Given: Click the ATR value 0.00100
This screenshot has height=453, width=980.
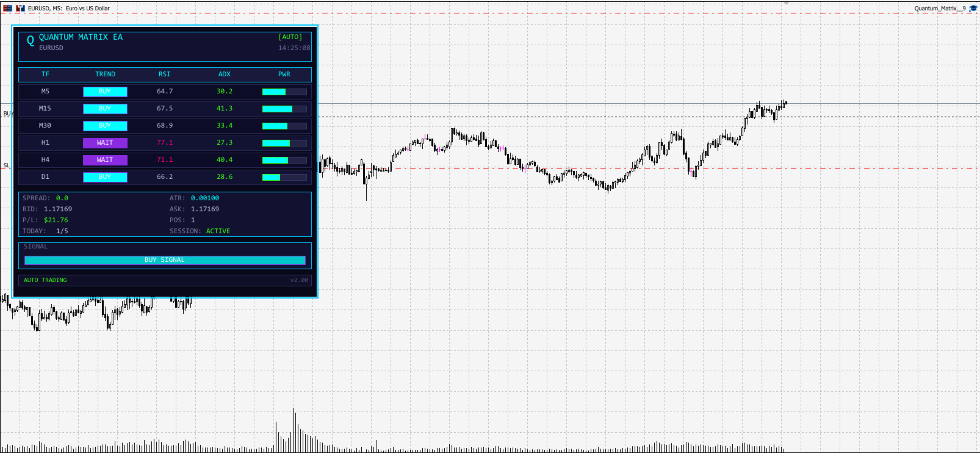Looking at the screenshot, I should click(x=205, y=198).
